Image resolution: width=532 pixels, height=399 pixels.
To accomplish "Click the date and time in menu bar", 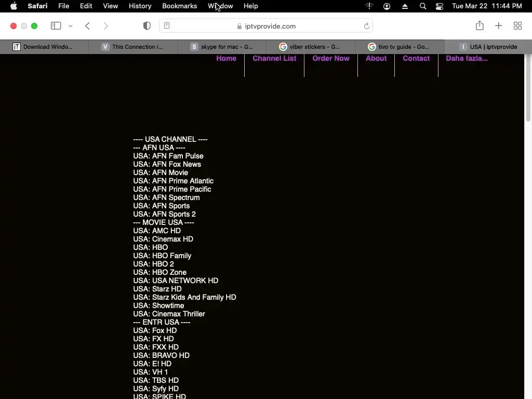I will 487,6.
